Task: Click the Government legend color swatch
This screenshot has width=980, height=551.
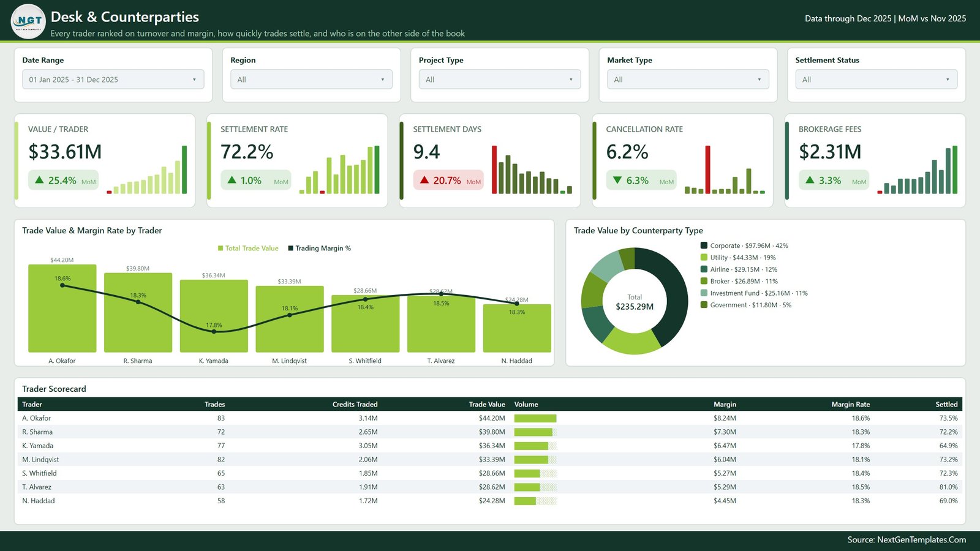Action: tap(704, 305)
